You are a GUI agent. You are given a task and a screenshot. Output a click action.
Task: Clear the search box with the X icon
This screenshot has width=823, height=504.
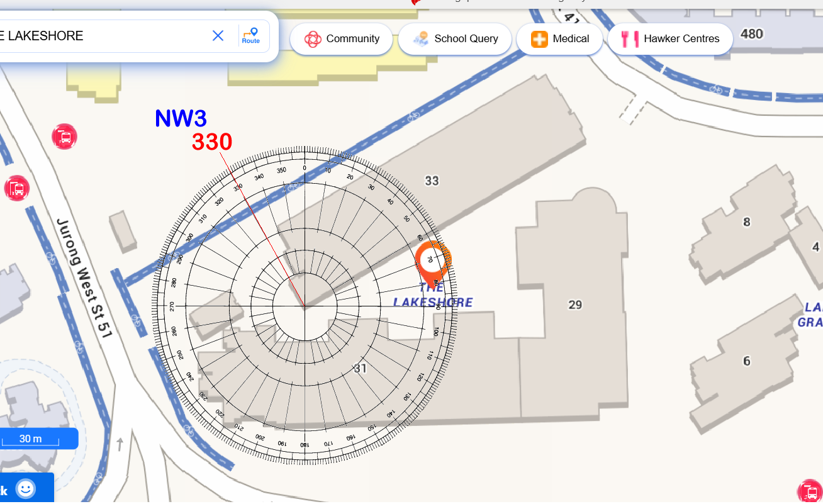pos(218,36)
